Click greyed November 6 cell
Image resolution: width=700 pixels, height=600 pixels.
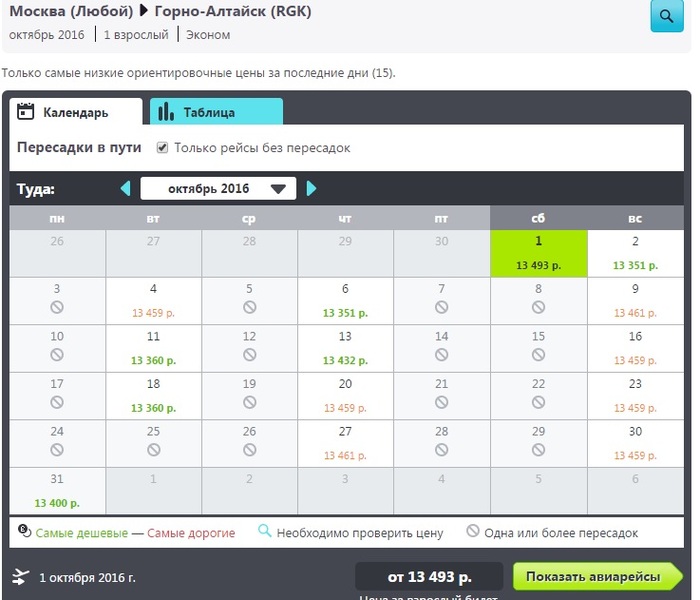(x=635, y=491)
